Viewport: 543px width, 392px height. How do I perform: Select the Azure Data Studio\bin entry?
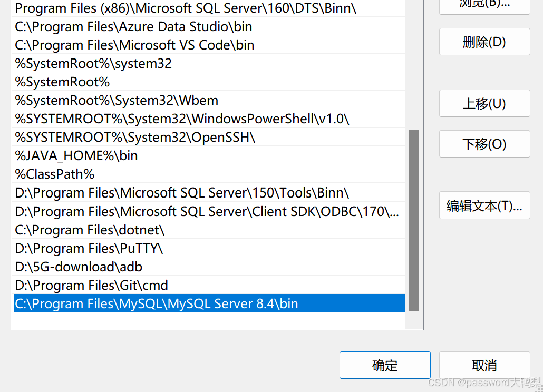(x=209, y=27)
